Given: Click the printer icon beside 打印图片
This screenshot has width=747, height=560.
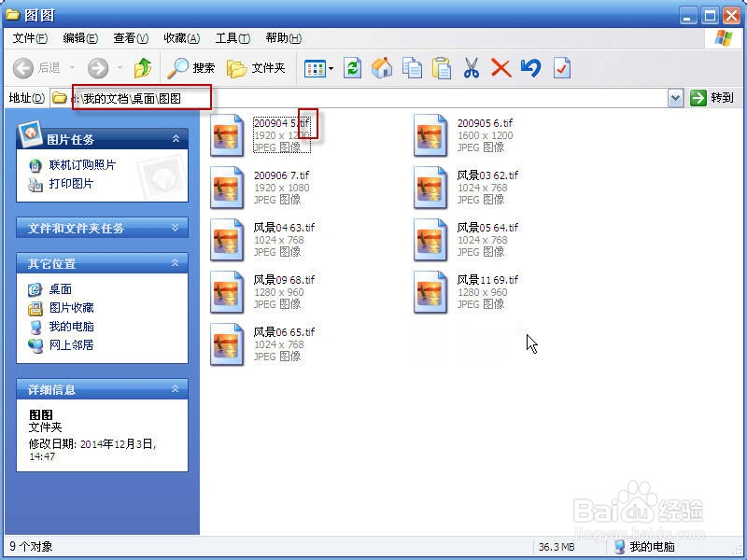Looking at the screenshot, I should [x=35, y=184].
